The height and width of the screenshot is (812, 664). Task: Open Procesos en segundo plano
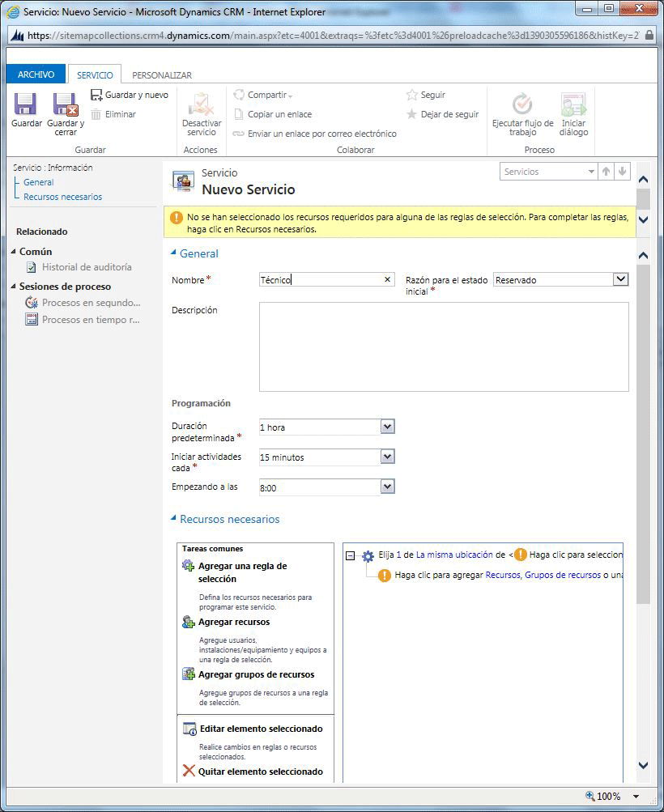point(92,303)
